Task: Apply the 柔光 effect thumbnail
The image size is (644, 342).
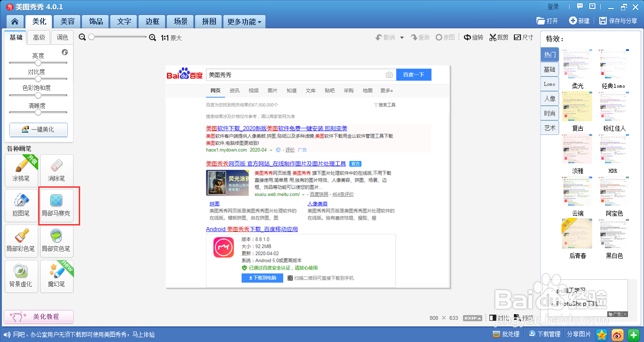Action: click(x=577, y=65)
